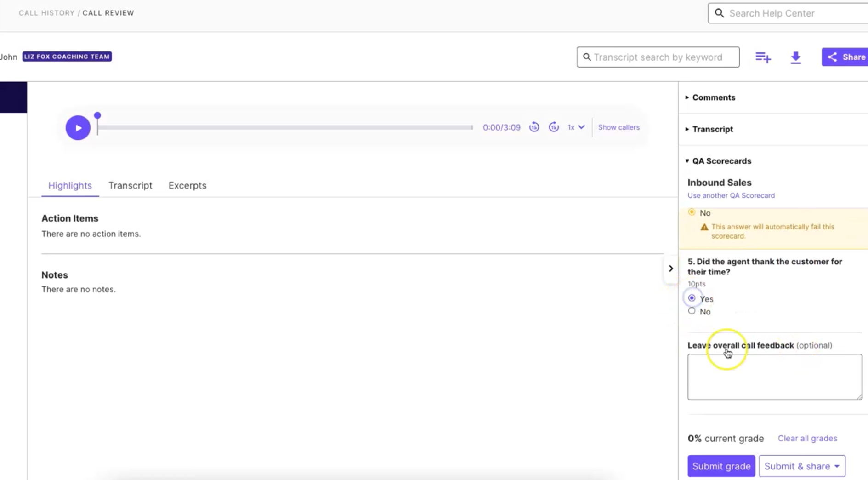868x480 pixels.
Task: Select Yes for agent thanked customer
Action: (x=692, y=298)
